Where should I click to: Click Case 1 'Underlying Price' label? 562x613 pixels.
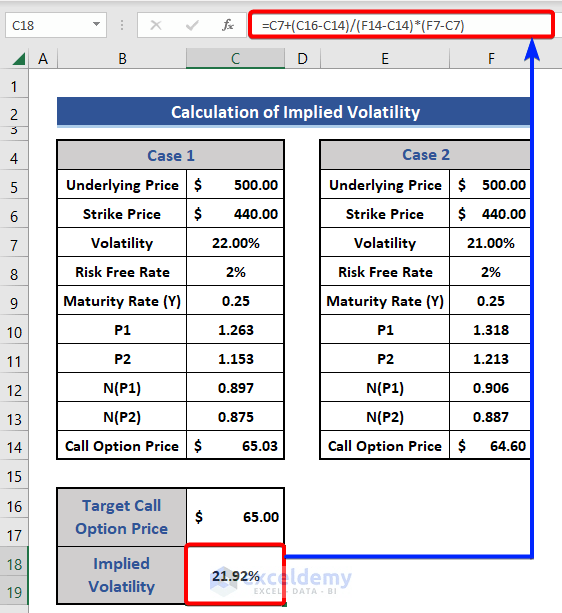(122, 185)
